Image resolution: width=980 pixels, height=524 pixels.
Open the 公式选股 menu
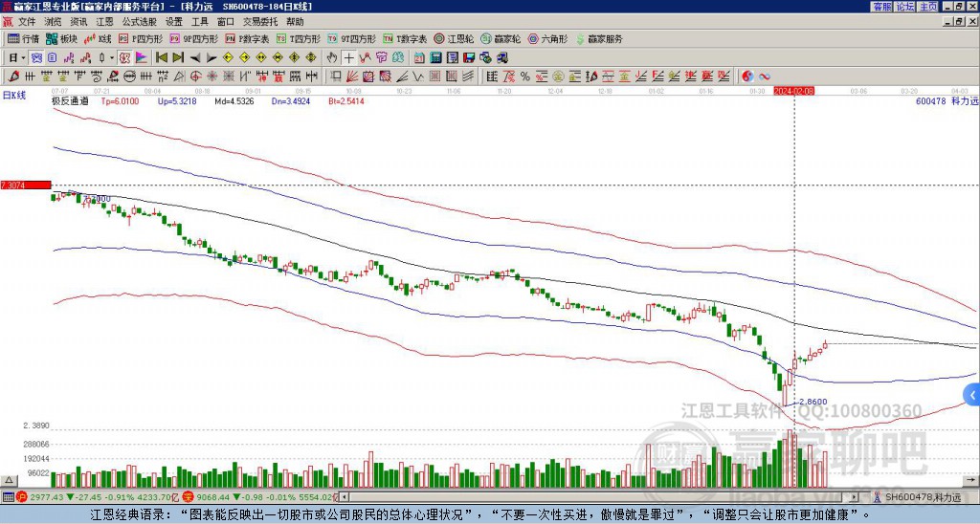click(140, 22)
